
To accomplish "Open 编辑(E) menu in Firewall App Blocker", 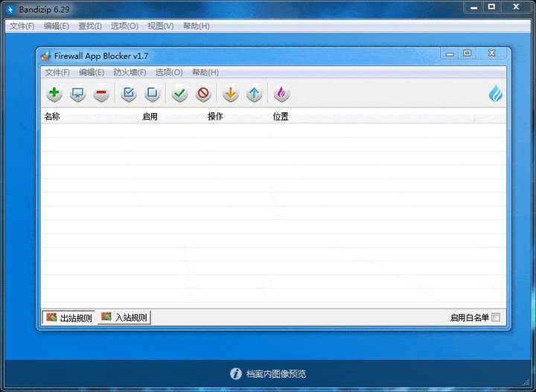I will tap(92, 72).
